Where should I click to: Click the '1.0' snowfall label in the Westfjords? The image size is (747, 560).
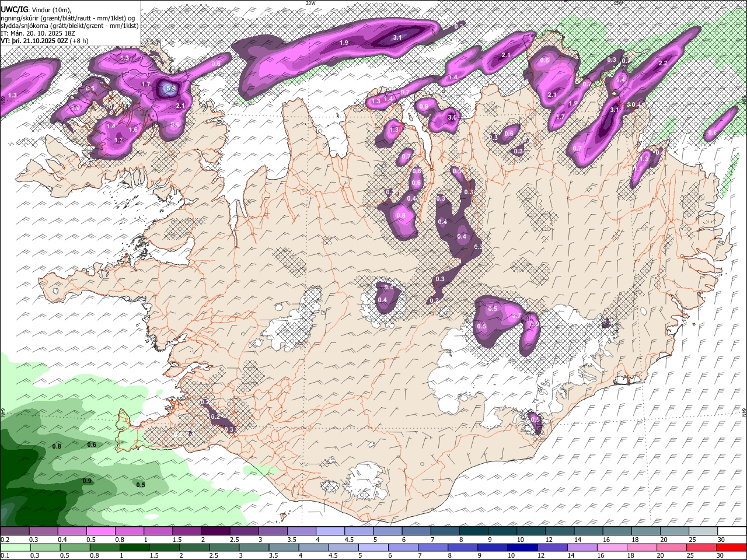[76, 107]
